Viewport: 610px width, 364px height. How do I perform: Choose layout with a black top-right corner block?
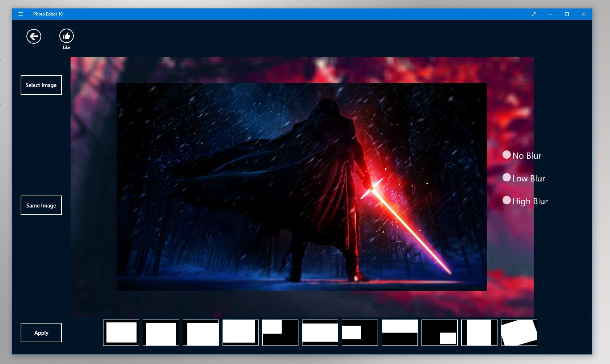[280, 333]
